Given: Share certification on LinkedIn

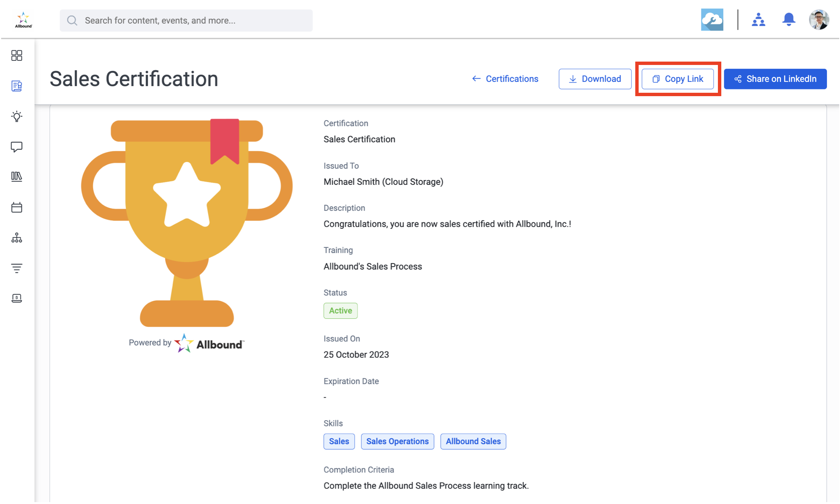Looking at the screenshot, I should [x=775, y=79].
